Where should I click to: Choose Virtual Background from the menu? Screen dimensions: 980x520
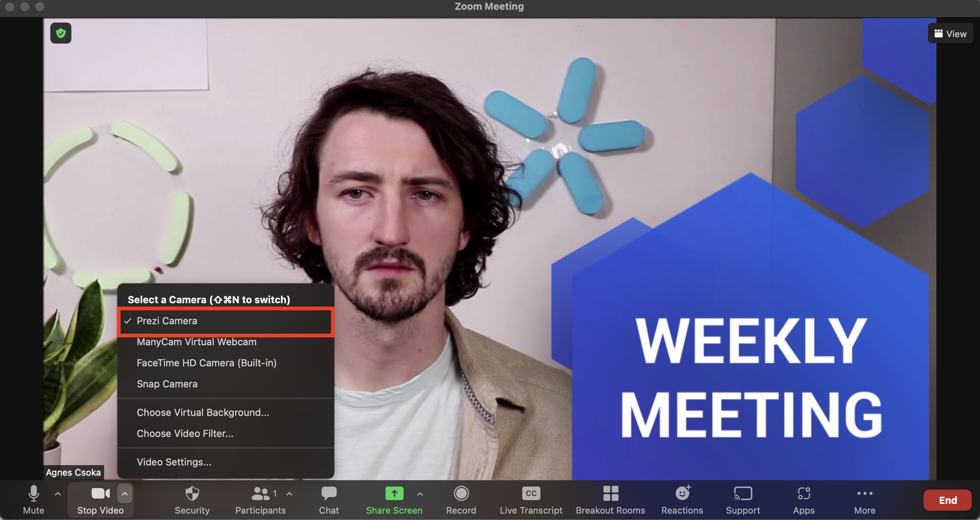tap(203, 413)
